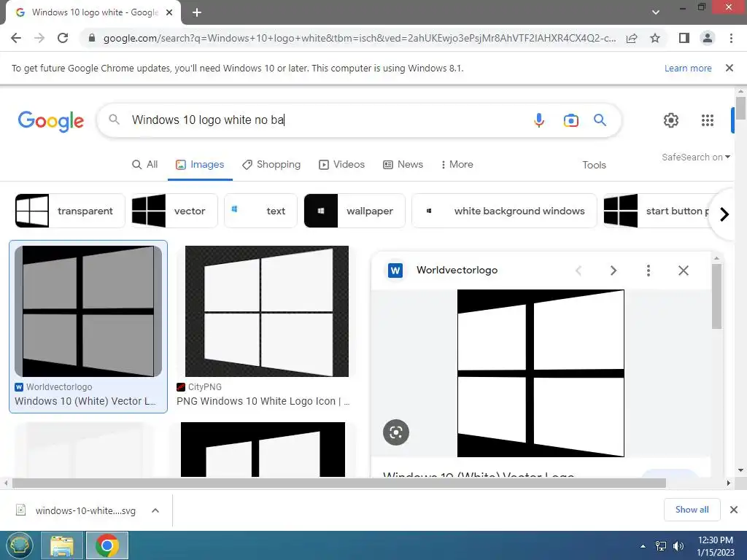Filter results by the transparent chip
The image size is (747, 560).
tap(69, 211)
